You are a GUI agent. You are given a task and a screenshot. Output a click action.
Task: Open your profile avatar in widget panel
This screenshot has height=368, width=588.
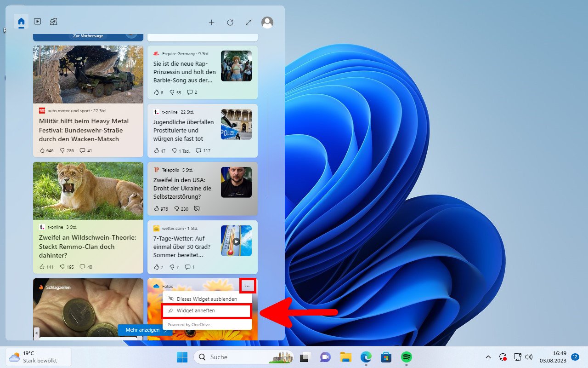267,22
